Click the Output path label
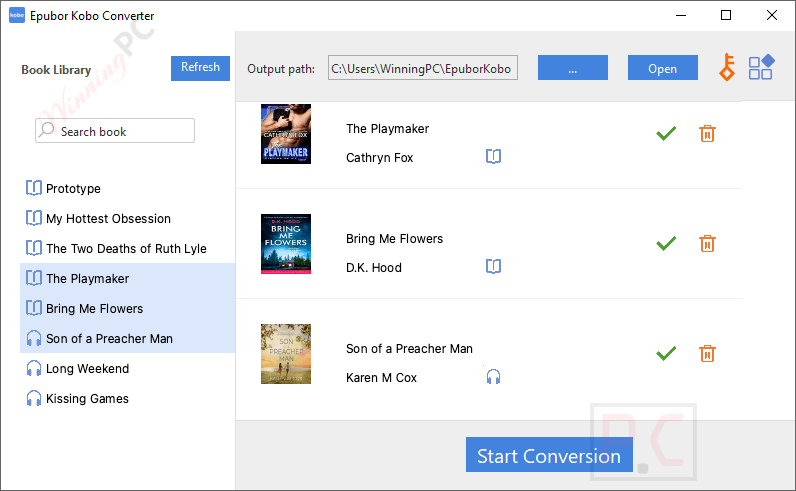 click(281, 69)
